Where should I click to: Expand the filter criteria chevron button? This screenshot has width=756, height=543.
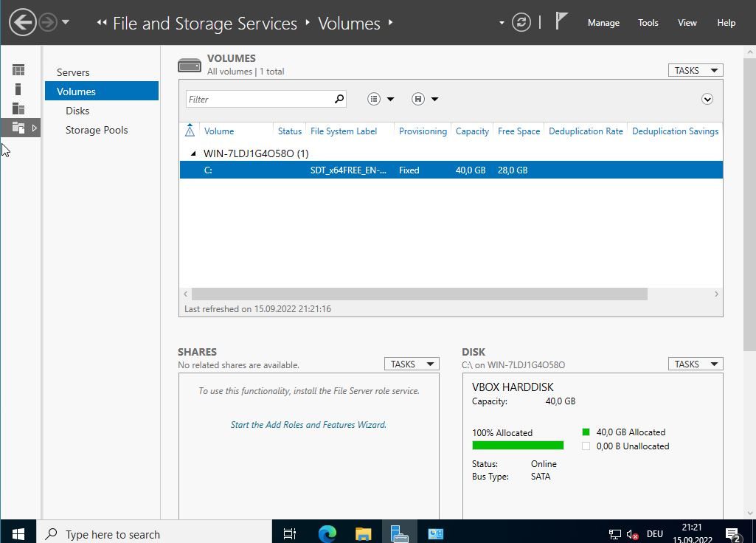707,99
